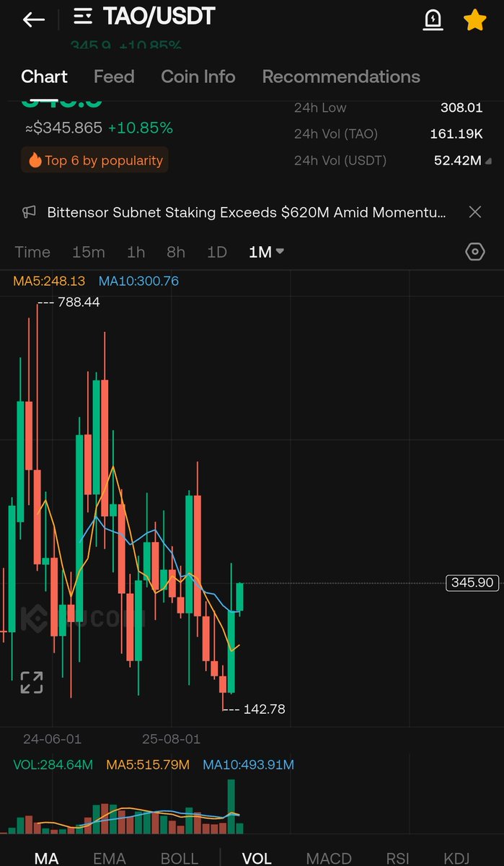Select the Time chart interval

[x=32, y=252]
